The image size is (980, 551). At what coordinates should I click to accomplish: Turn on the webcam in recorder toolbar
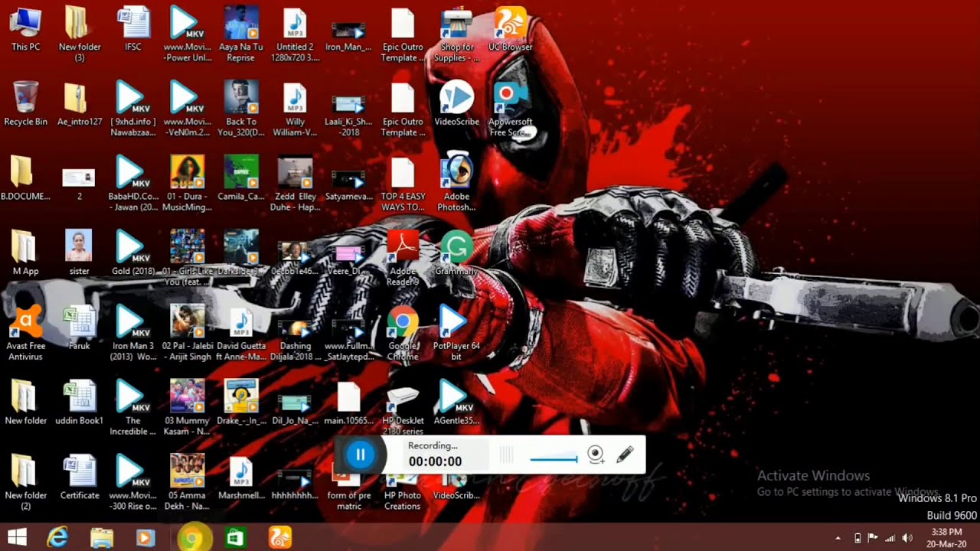(596, 455)
